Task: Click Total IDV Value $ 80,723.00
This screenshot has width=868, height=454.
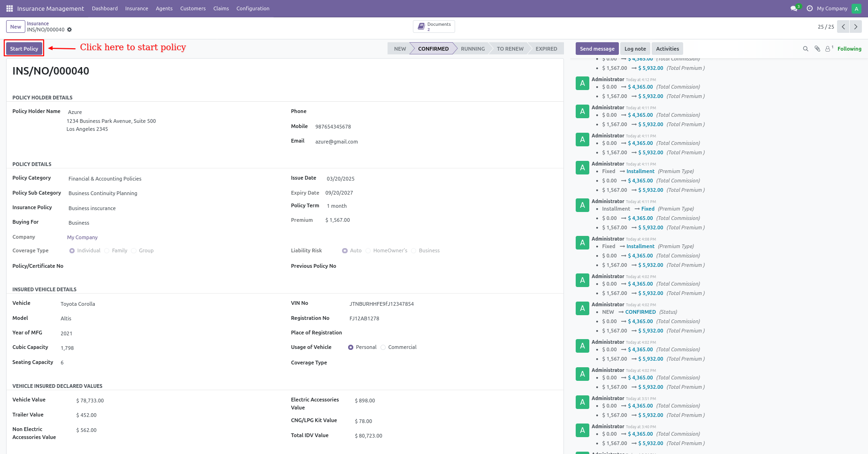Action: 368,436
